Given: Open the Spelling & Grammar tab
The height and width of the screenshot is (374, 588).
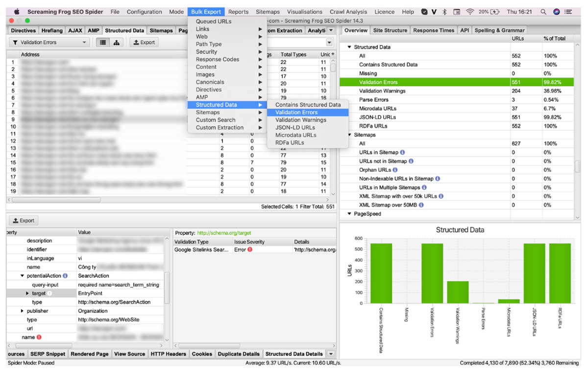Looking at the screenshot, I should coord(499,30).
